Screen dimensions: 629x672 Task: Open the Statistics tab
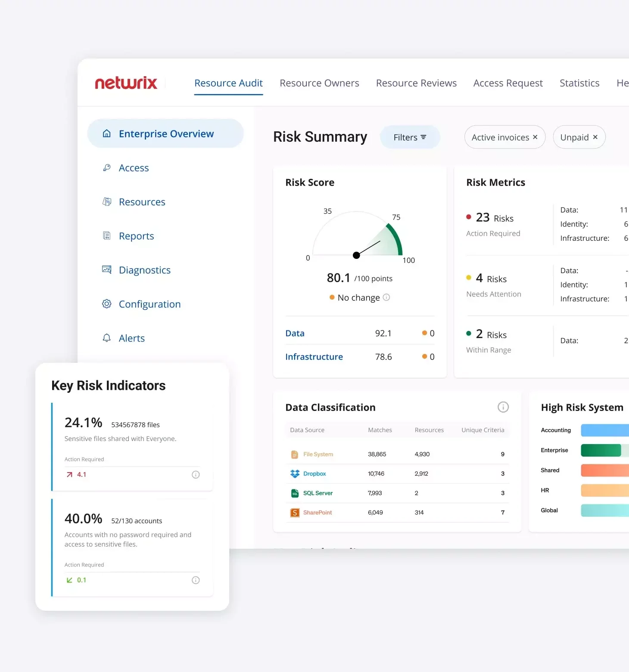579,83
